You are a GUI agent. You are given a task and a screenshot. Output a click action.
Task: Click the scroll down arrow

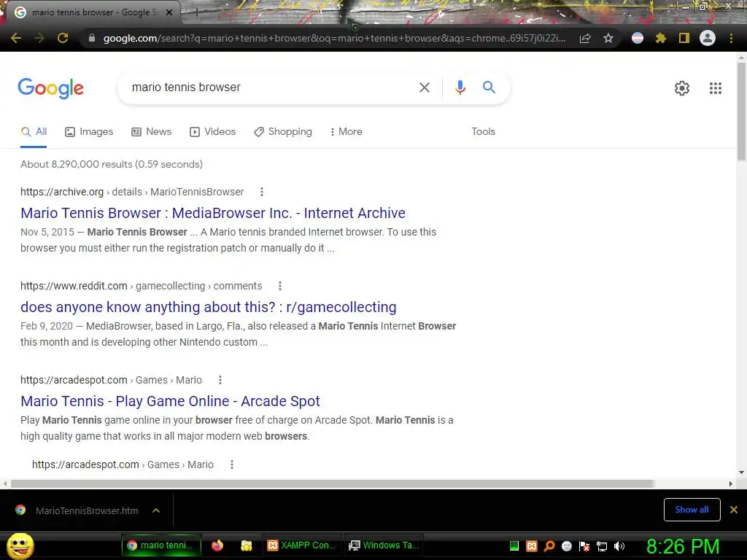(x=741, y=472)
